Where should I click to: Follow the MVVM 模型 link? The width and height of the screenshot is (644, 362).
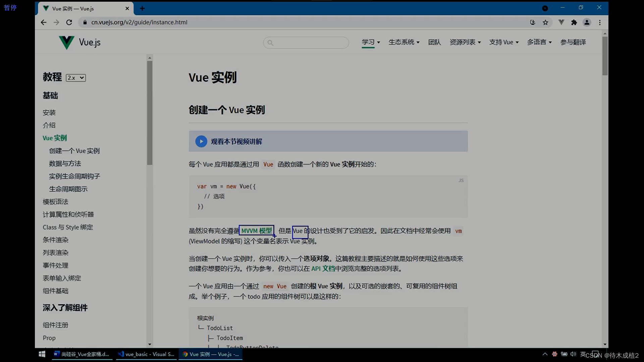pyautogui.click(x=257, y=231)
